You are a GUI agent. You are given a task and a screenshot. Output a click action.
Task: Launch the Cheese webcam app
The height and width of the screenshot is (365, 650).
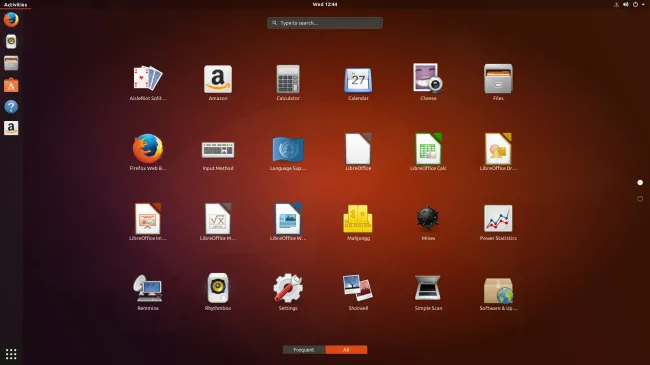pos(428,83)
